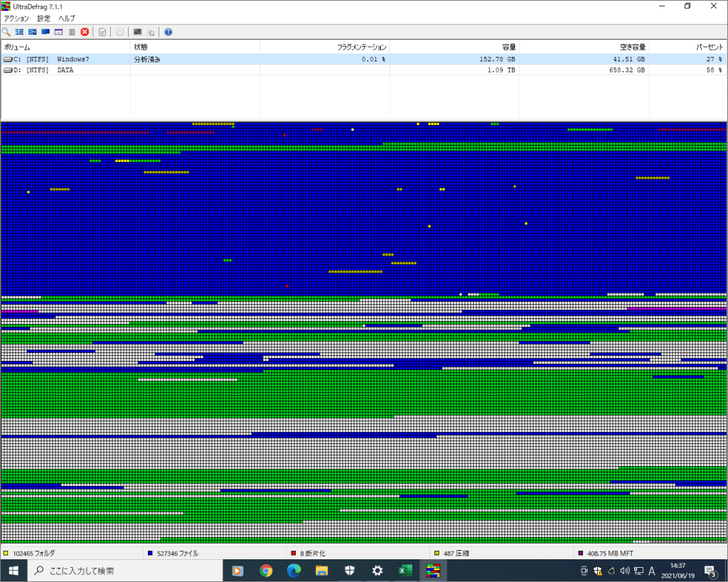Open the media player taskbar icon
The height and width of the screenshot is (582, 728).
[x=237, y=571]
